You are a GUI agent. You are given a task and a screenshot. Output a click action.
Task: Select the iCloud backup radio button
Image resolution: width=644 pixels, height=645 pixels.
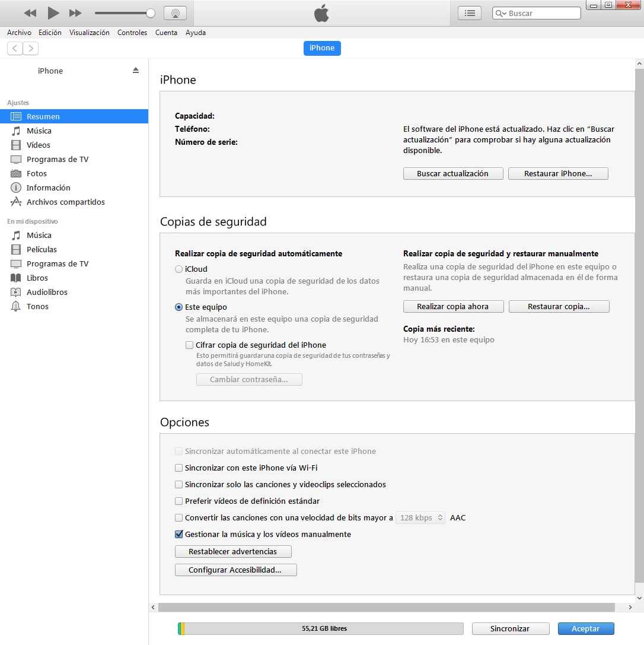point(179,269)
